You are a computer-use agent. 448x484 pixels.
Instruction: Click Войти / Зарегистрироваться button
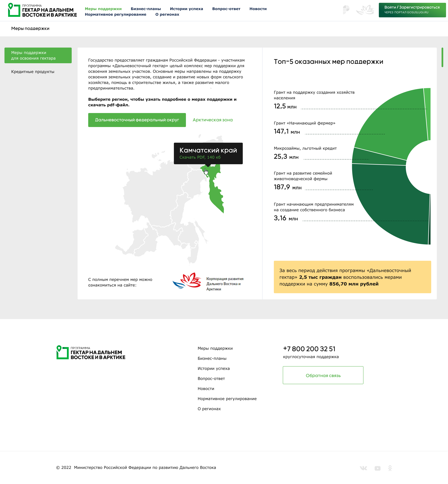pos(412,10)
